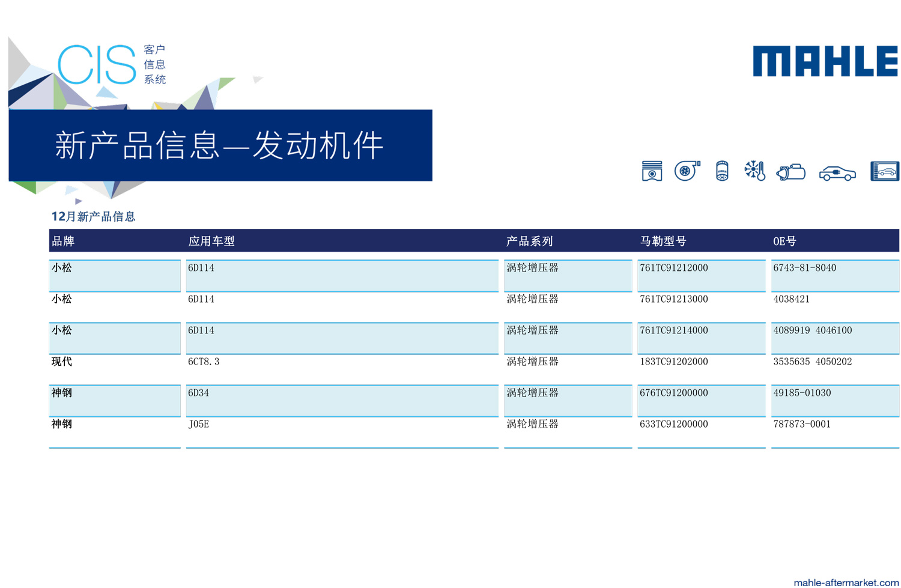Click the 品牌 column header
901x588 pixels.
pyautogui.click(x=63, y=241)
